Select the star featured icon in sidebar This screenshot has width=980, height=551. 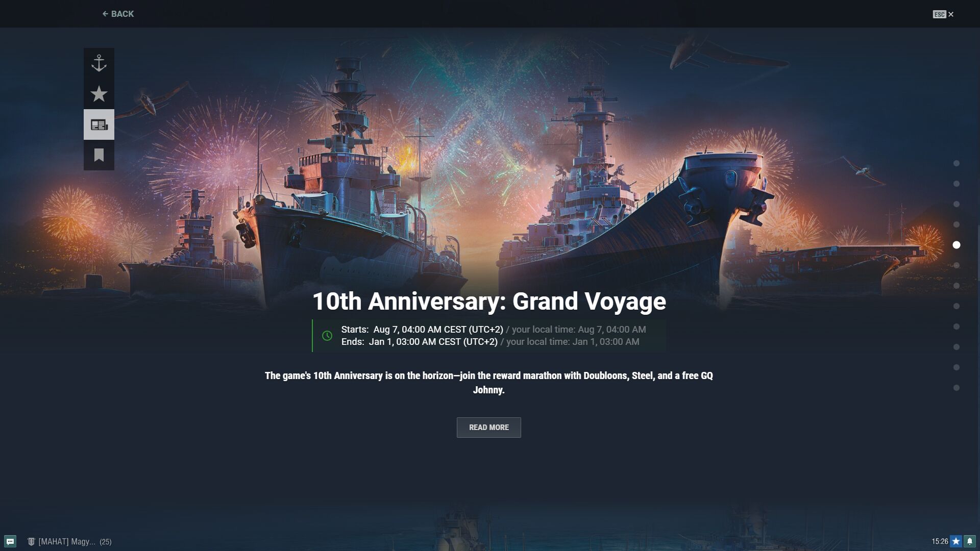point(99,94)
